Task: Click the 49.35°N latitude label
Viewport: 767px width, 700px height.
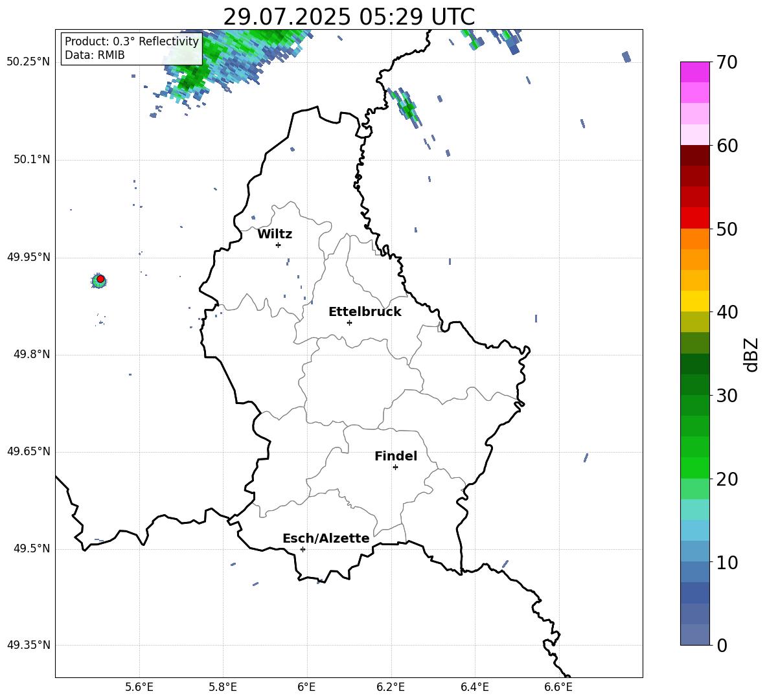Action: click(29, 645)
